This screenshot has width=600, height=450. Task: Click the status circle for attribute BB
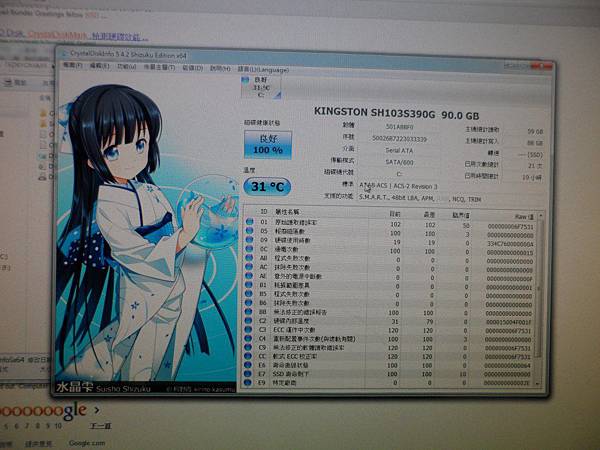(x=249, y=311)
